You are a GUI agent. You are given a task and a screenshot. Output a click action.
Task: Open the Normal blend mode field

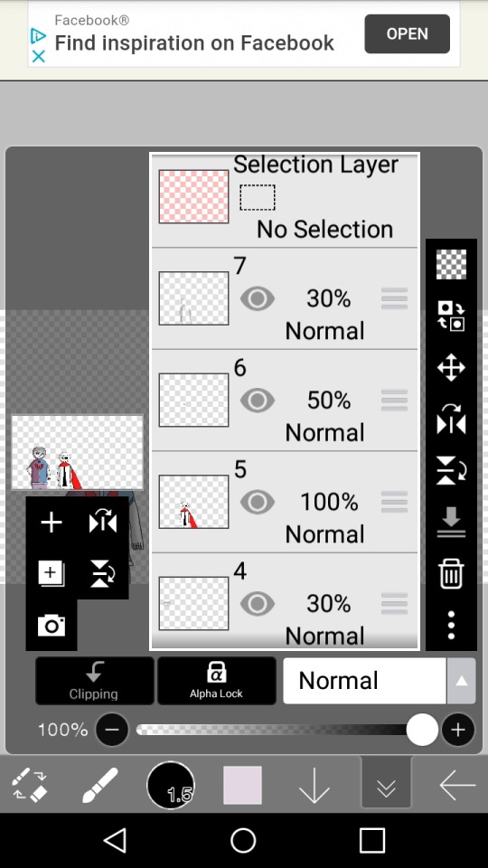click(364, 681)
